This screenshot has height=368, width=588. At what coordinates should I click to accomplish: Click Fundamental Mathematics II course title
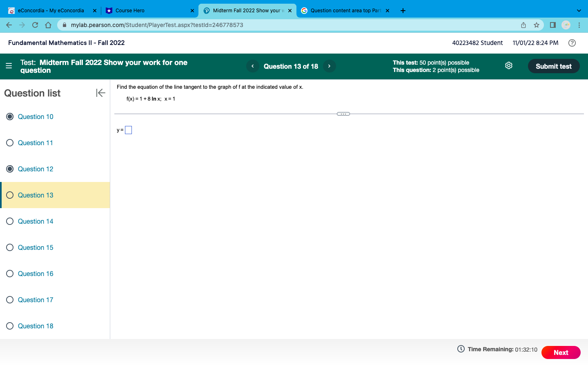(66, 43)
